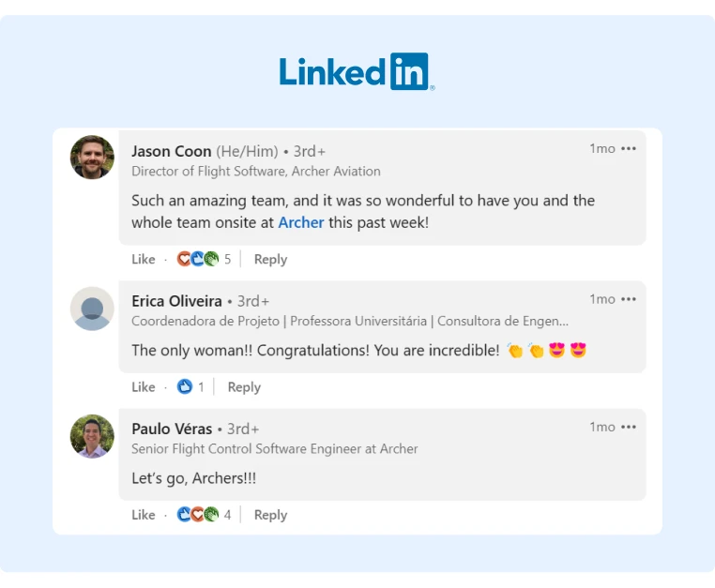Like Erica Oliveira's comment
This screenshot has width=715, height=588.
[144, 387]
